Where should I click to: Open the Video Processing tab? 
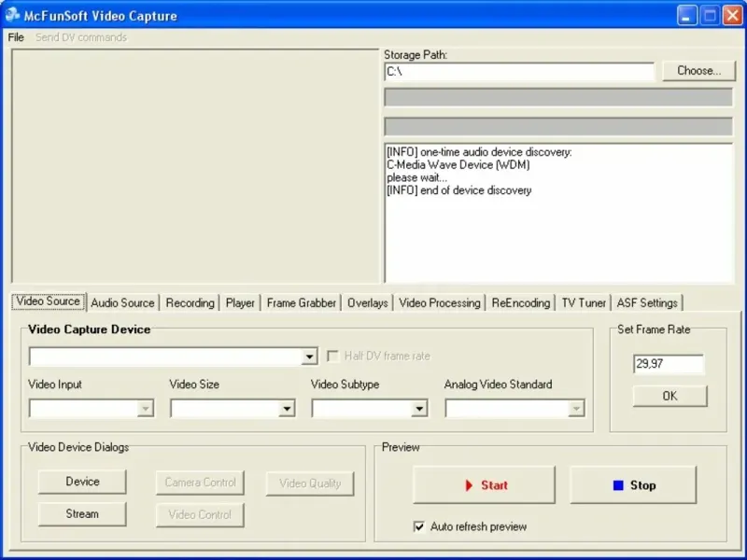(440, 302)
